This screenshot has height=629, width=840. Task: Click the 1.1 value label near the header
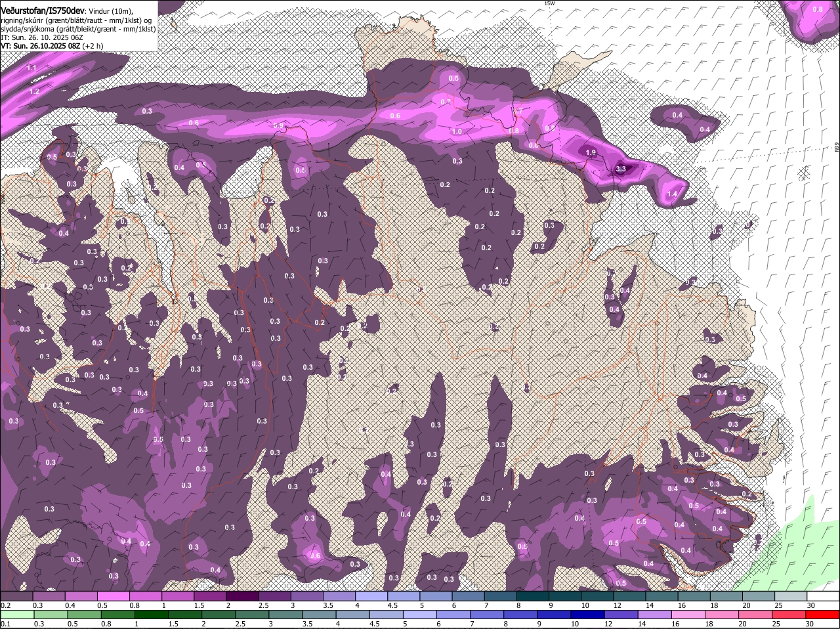31,68
